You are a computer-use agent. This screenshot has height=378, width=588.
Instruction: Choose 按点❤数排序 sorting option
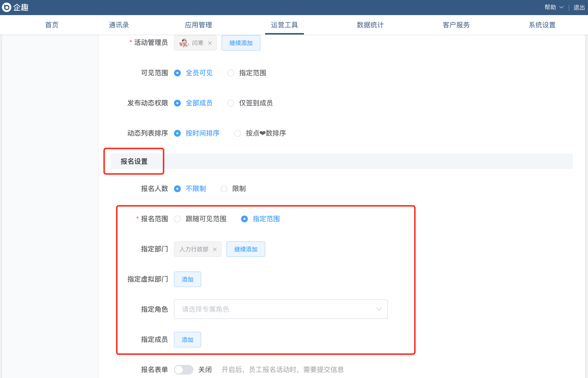click(238, 133)
